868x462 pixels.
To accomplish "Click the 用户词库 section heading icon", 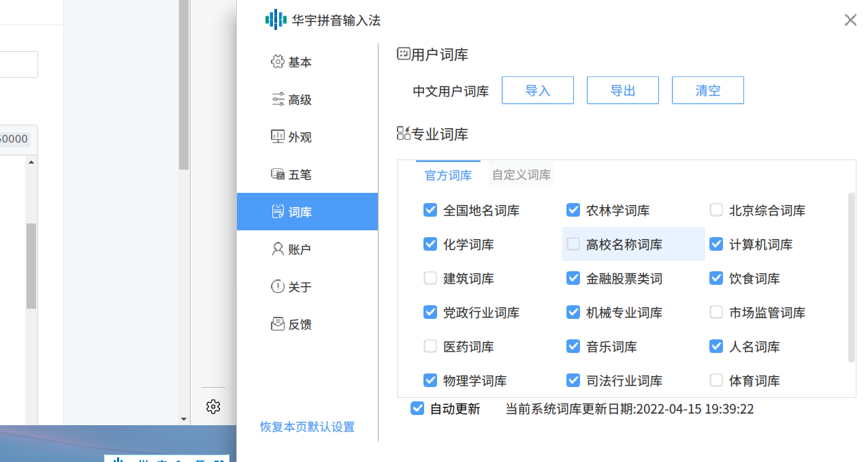I will click(x=404, y=55).
